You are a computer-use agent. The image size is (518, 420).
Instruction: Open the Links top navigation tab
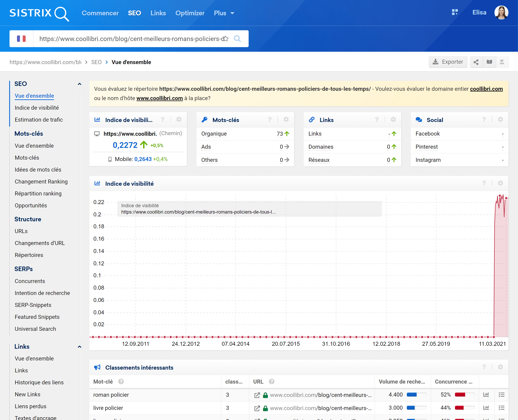pos(158,13)
